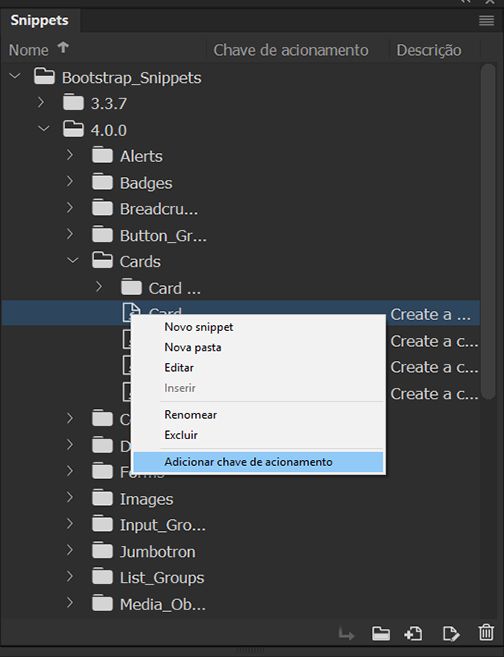Expand the Badges folder
504x657 pixels.
point(70,181)
